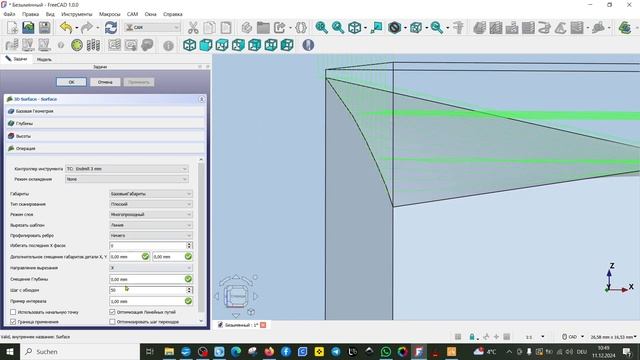Open the 'Габариты' dropdown
The height and width of the screenshot is (360, 640).
(151, 193)
